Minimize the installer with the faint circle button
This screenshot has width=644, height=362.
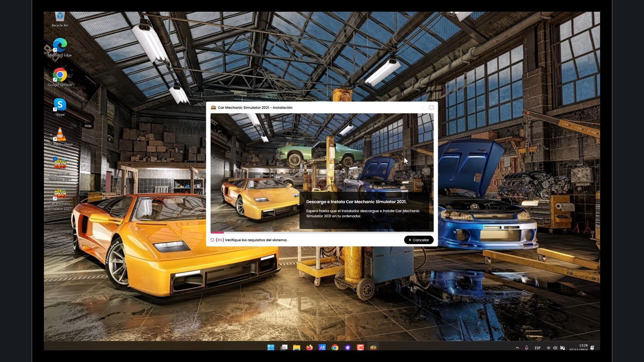pyautogui.click(x=425, y=108)
